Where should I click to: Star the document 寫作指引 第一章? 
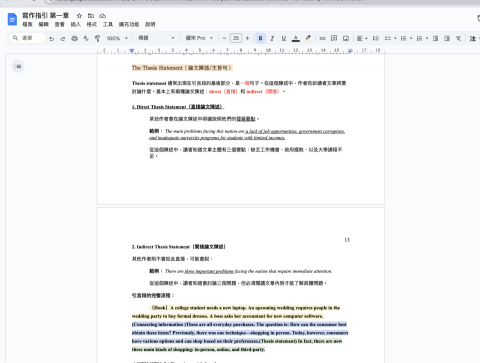click(79, 16)
